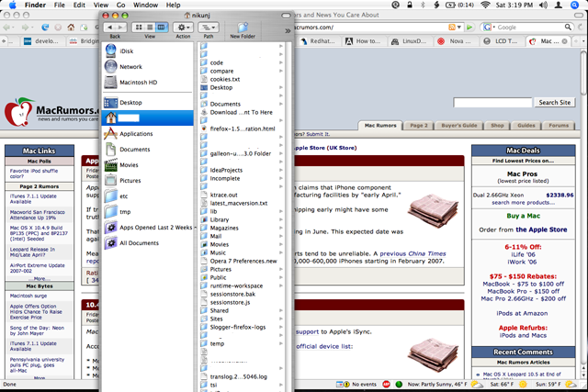Open 'the Apple Store' link in Mac Deals
Screen dimensions: 588x392
point(541,230)
